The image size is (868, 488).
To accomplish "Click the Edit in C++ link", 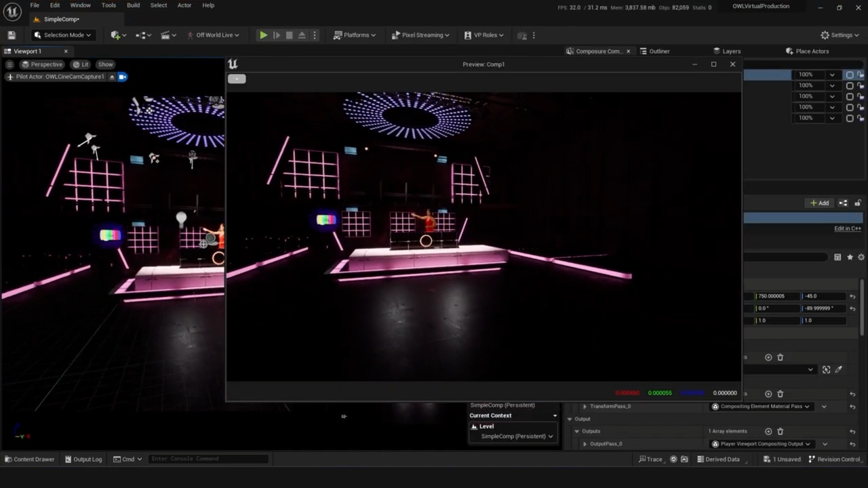I will click(847, 228).
